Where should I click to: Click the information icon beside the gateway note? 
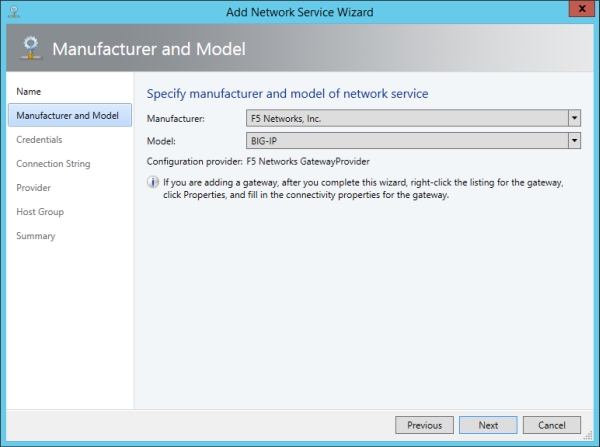[x=153, y=182]
